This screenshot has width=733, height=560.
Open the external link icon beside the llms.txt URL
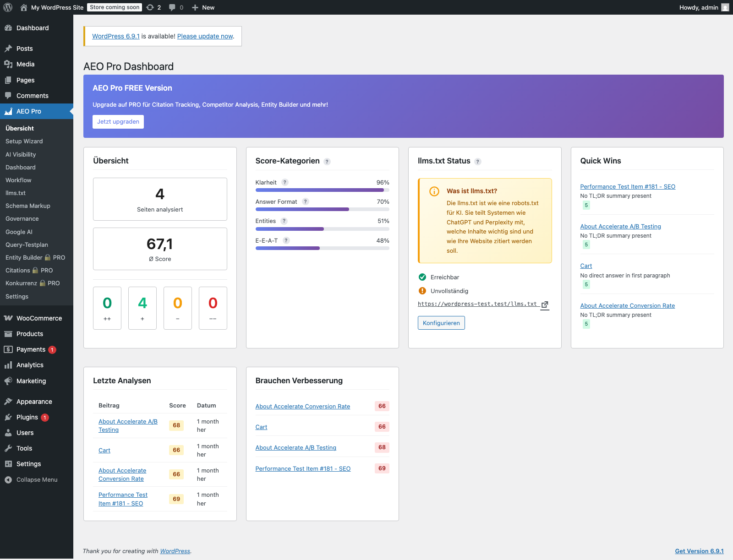(x=545, y=304)
